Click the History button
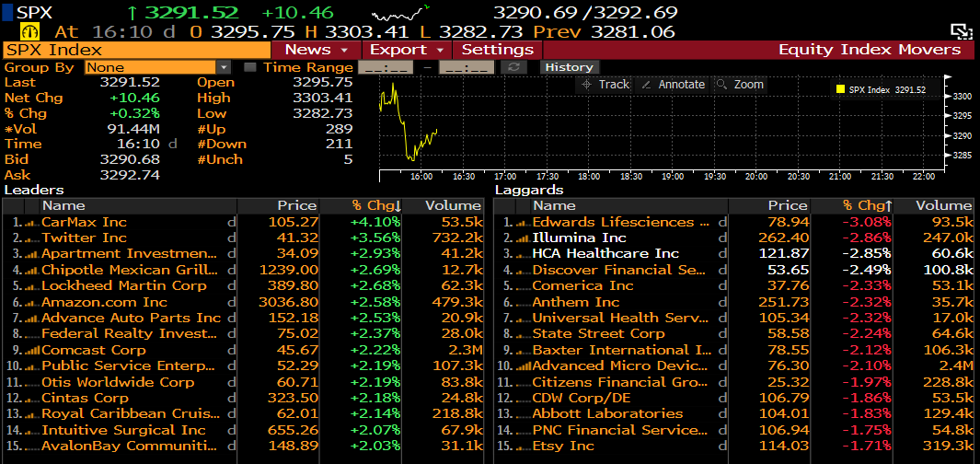 coord(569,67)
